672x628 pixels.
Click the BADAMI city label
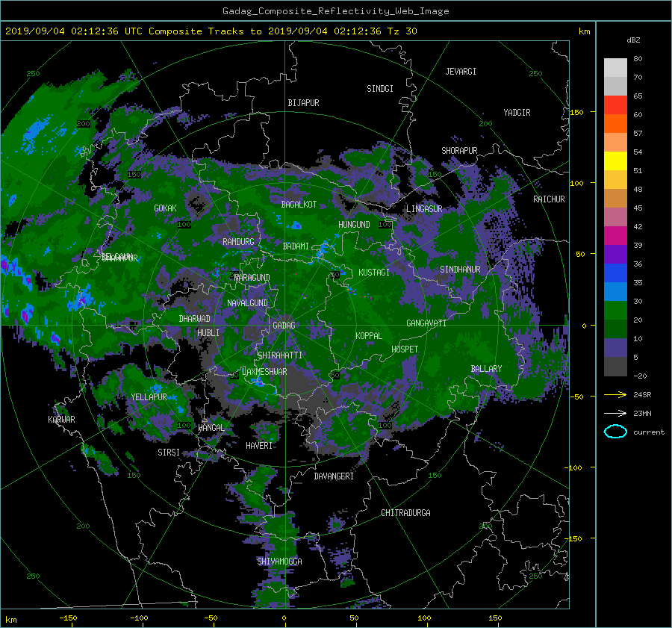(x=296, y=246)
